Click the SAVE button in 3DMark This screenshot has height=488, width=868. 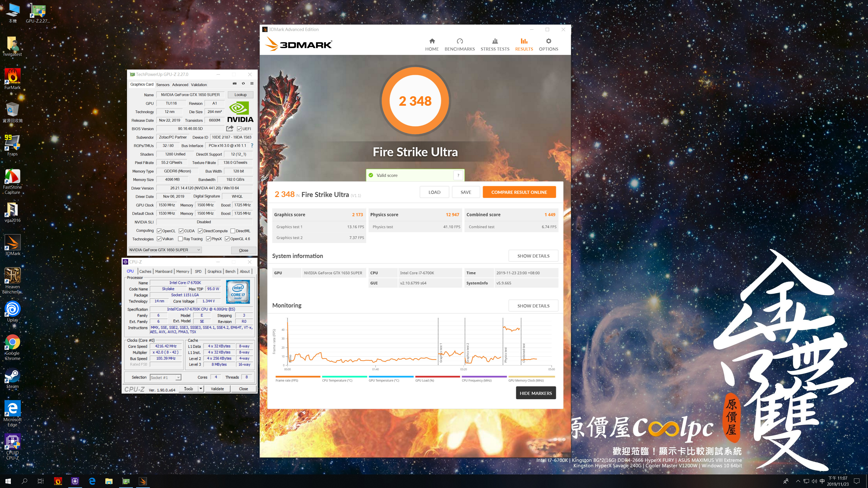point(466,192)
